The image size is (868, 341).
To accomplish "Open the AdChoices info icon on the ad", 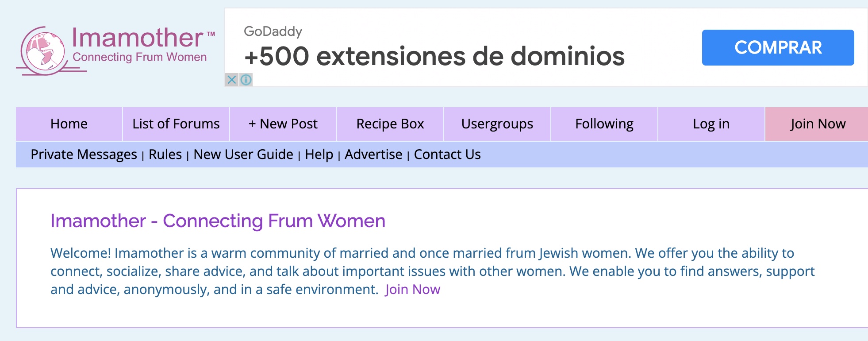I will pyautogui.click(x=246, y=80).
